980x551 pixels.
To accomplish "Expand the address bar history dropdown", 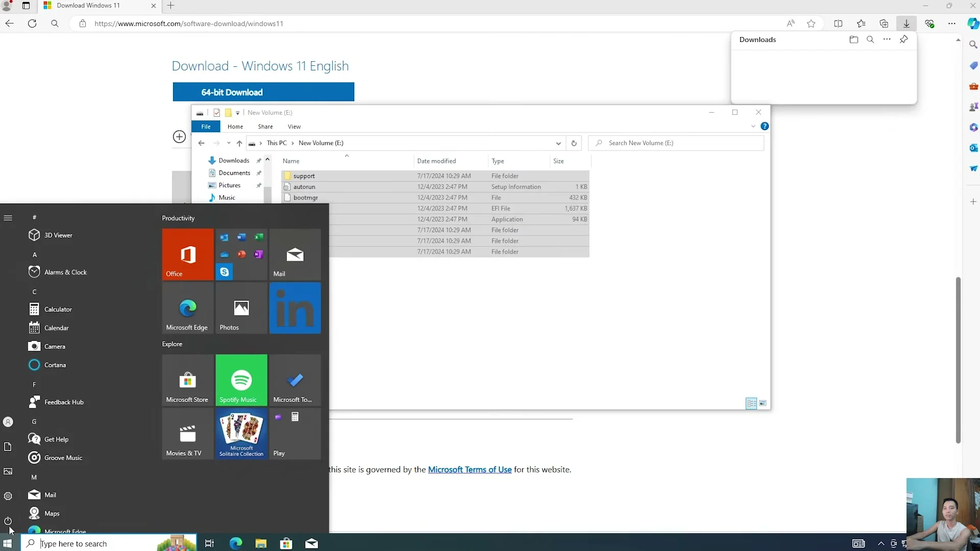I will pos(558,143).
